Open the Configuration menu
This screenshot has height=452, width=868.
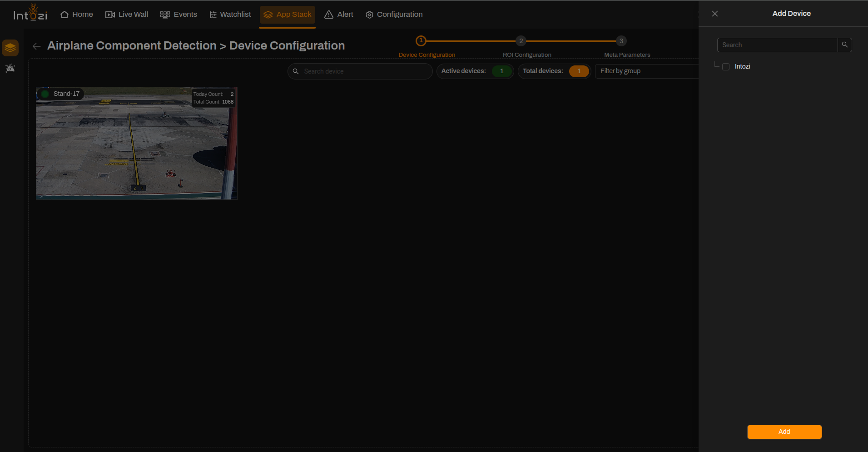[394, 15]
